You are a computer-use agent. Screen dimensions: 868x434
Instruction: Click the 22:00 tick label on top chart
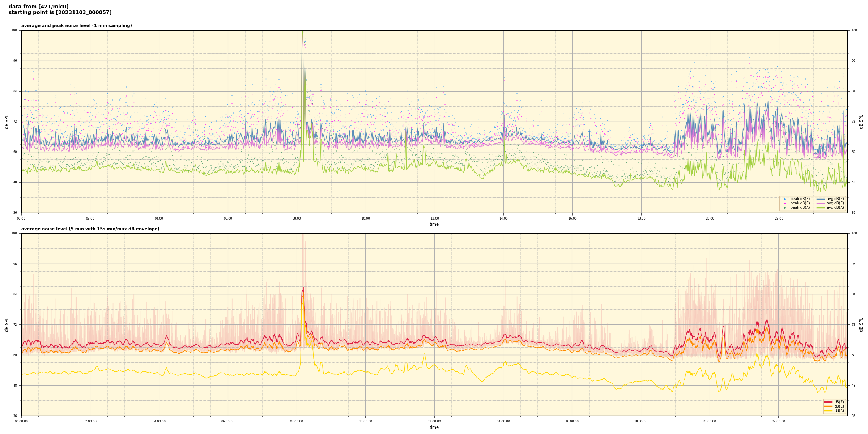[x=779, y=218]
